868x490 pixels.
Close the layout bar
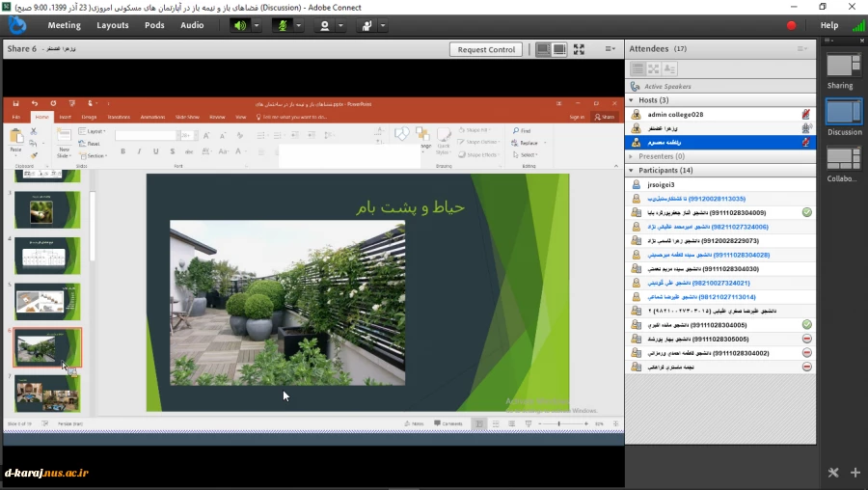[861, 41]
